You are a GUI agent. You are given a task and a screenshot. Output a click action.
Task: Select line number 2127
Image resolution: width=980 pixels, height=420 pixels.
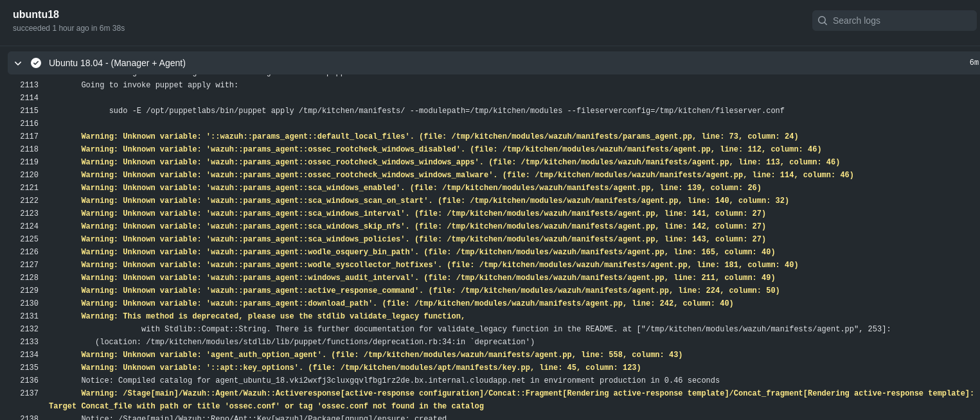click(x=29, y=265)
